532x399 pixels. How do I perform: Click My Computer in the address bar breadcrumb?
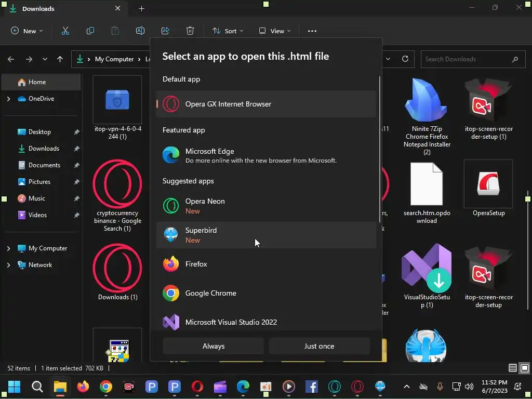pyautogui.click(x=114, y=59)
